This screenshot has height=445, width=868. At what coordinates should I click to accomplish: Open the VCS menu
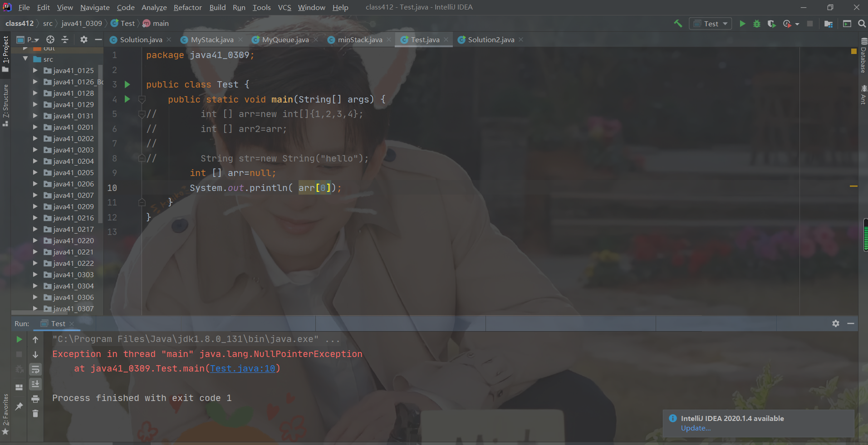pos(284,7)
